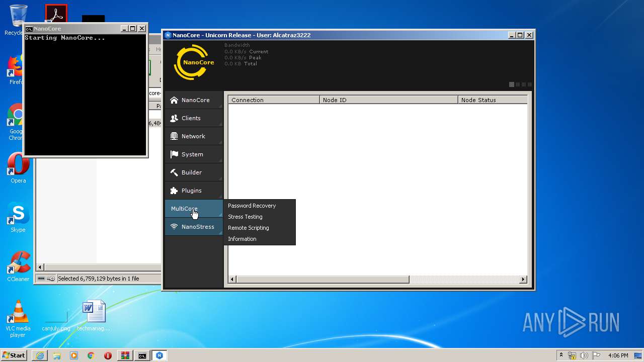
Task: Launch Opera from taskbar
Action: (x=108, y=355)
